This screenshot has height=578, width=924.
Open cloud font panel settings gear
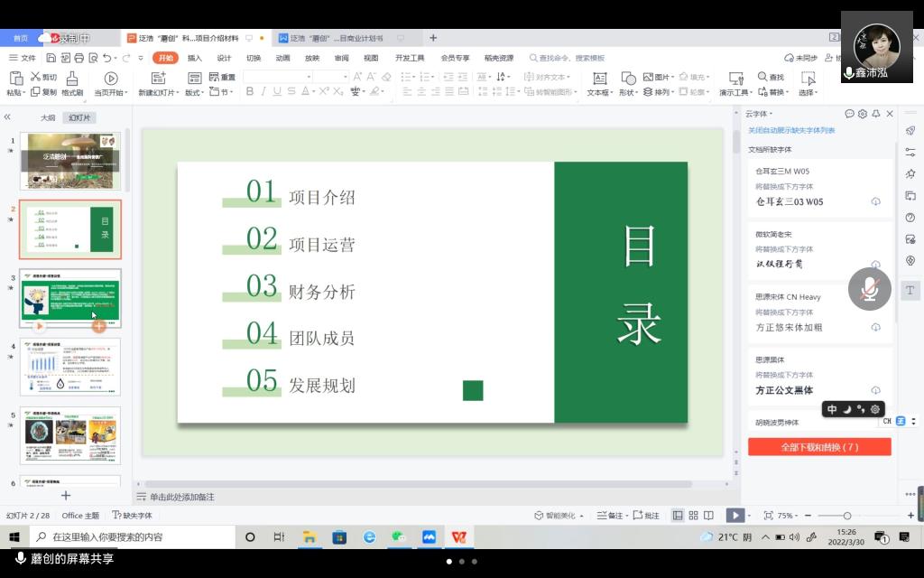[x=863, y=114]
